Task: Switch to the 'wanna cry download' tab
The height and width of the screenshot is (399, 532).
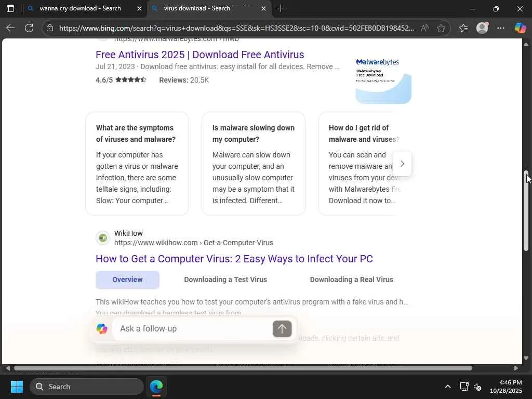Action: coord(80,8)
